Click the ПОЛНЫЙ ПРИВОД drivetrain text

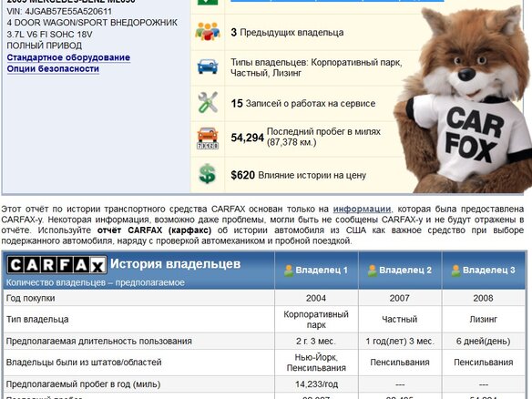[44, 46]
